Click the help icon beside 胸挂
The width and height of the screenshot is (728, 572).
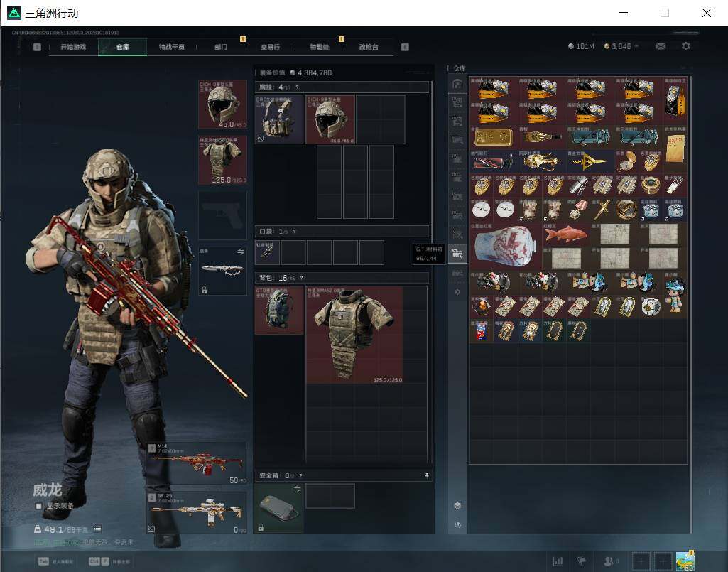pyautogui.click(x=297, y=87)
